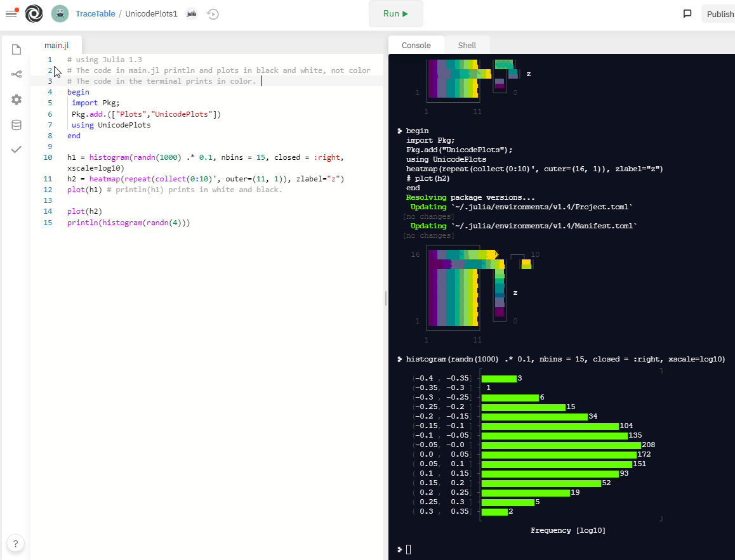The height and width of the screenshot is (560, 735).
Task: Click the UnicodePlots1 repl name
Action: [x=152, y=13]
